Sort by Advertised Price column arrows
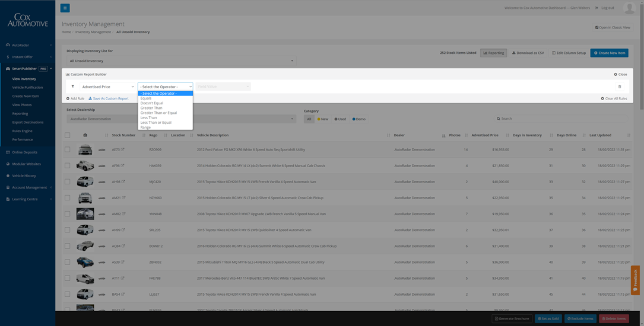 point(507,135)
